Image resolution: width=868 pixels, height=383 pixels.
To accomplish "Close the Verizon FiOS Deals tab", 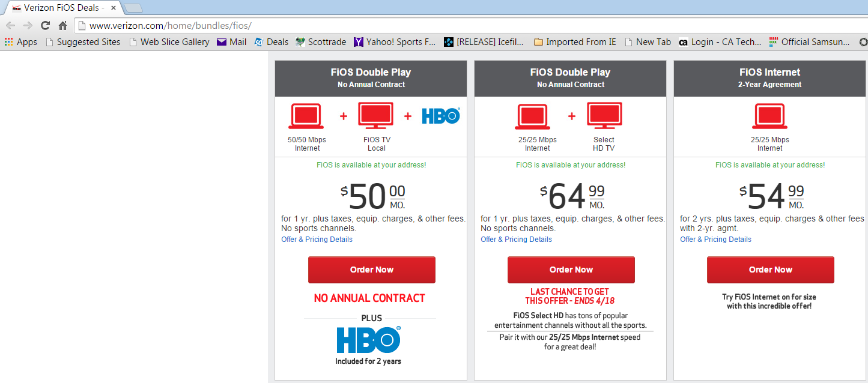I will 114,8.
